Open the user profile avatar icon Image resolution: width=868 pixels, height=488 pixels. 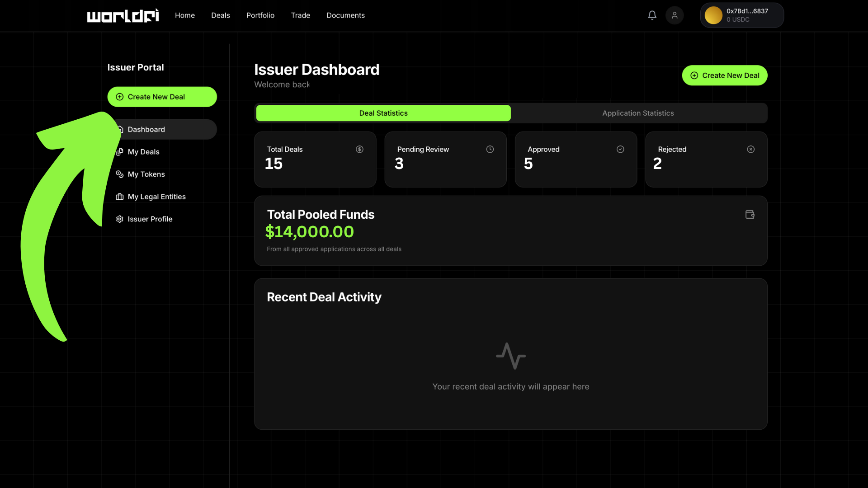point(675,15)
